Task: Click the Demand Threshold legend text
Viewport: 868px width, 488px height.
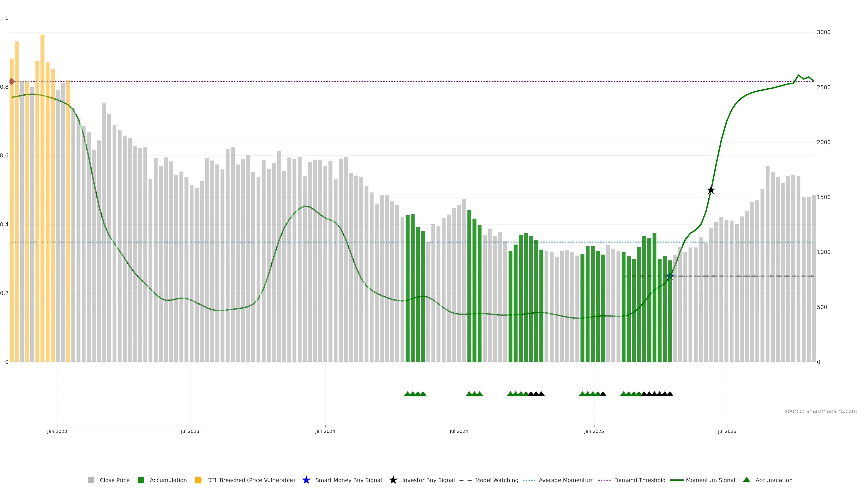Action: pos(639,480)
